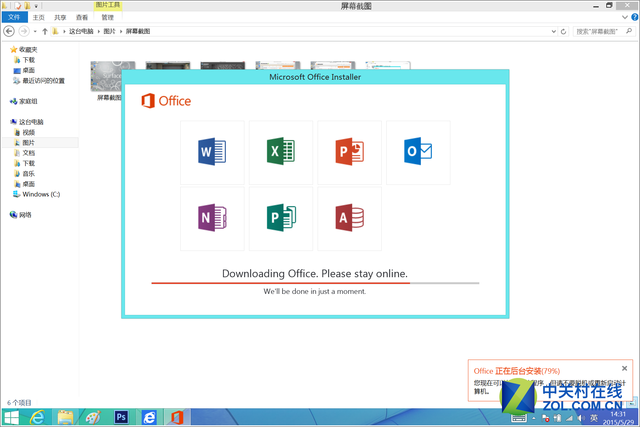
Task: Dismiss the Office installing notification
Action: pos(624,368)
